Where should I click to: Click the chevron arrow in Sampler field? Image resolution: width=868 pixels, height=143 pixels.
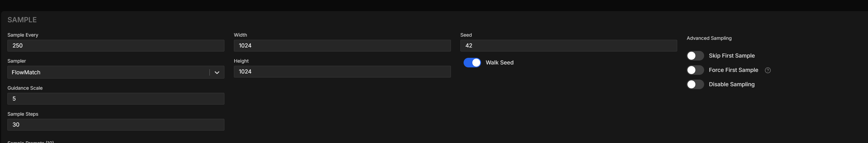pyautogui.click(x=217, y=72)
